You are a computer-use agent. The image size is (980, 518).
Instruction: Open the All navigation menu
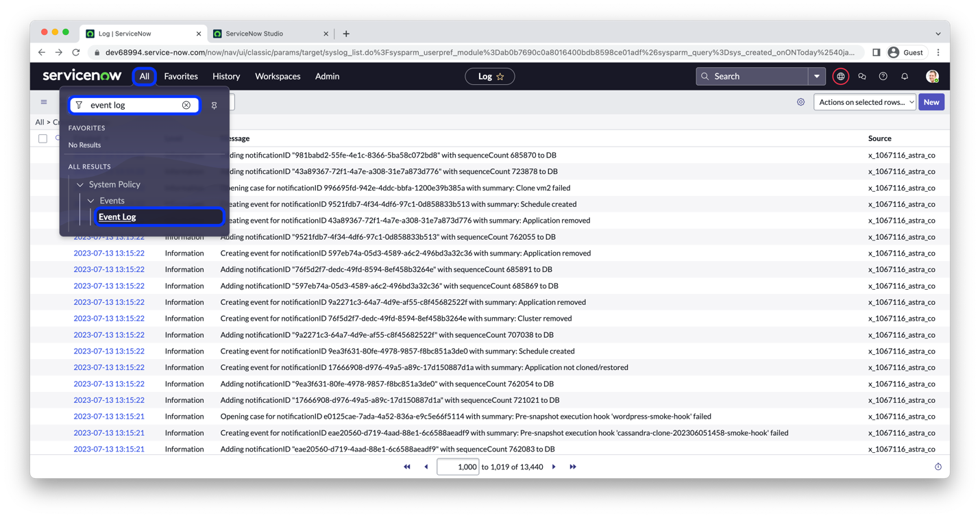tap(145, 76)
